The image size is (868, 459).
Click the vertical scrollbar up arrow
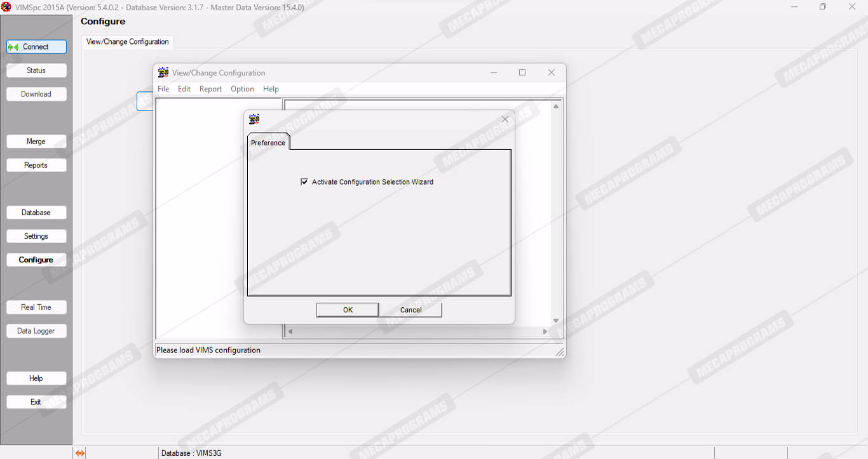[x=556, y=106]
